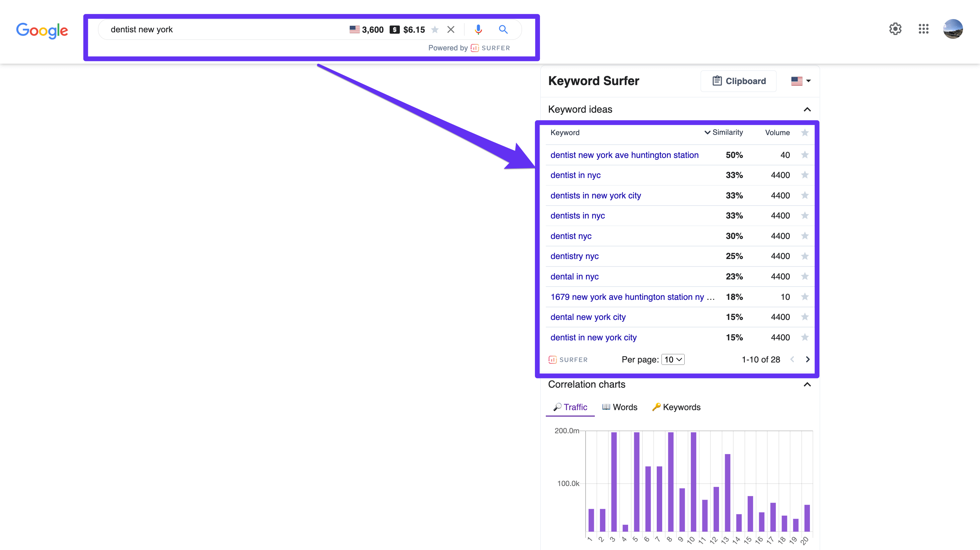The height and width of the screenshot is (550, 980).
Task: Click the star icon for dentist in new york city
Action: pyautogui.click(x=806, y=337)
